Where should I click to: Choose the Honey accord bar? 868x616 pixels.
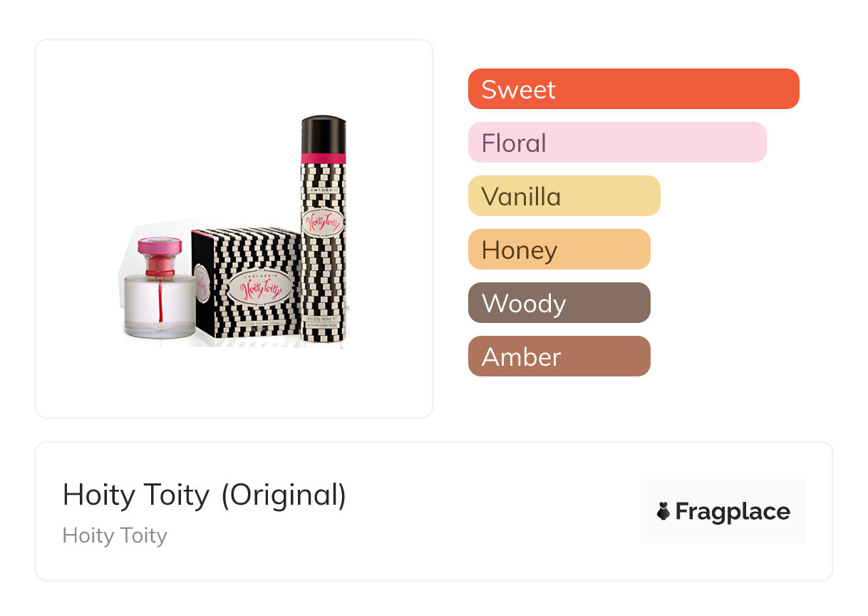pyautogui.click(x=559, y=250)
